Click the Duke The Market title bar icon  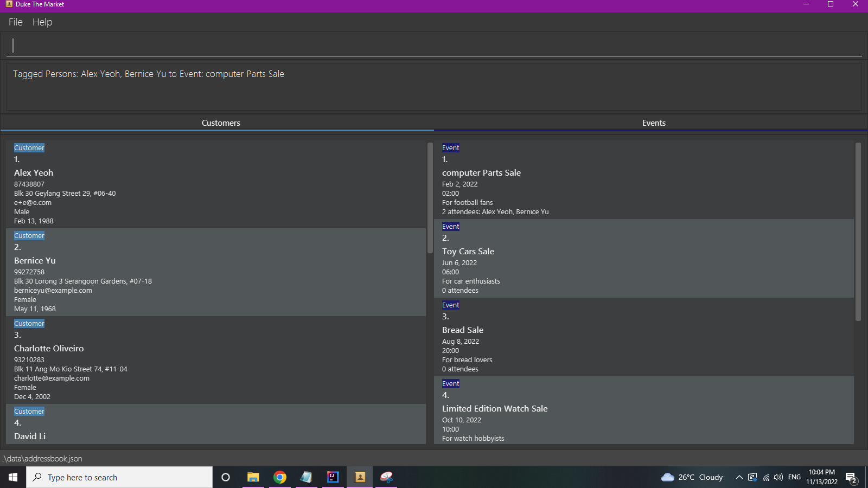point(9,4)
